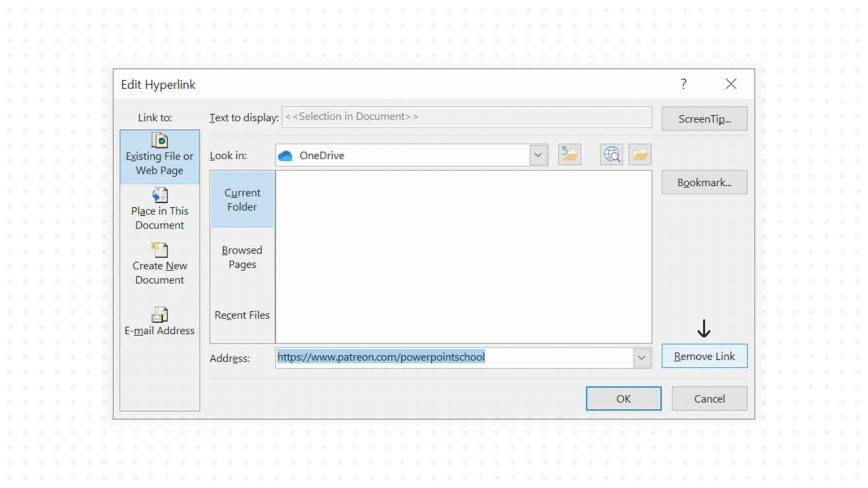This screenshot has height=488, width=868.
Task: Expand the Address field dropdown
Action: (641, 357)
